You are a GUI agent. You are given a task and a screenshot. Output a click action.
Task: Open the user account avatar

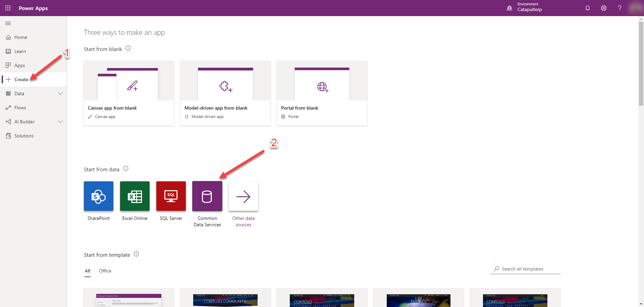click(635, 8)
